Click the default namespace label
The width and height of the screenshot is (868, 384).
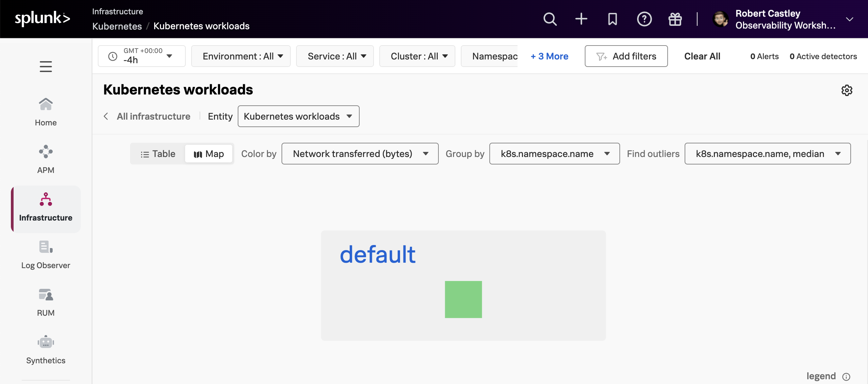pyautogui.click(x=377, y=255)
